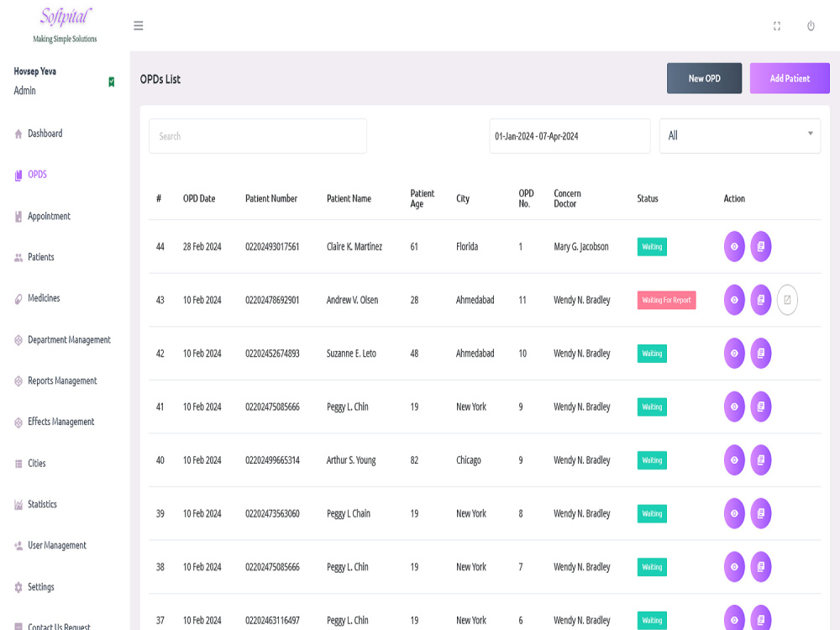Image resolution: width=840 pixels, height=630 pixels.
Task: Click city Florida in Claire's row
Action: [466, 247]
